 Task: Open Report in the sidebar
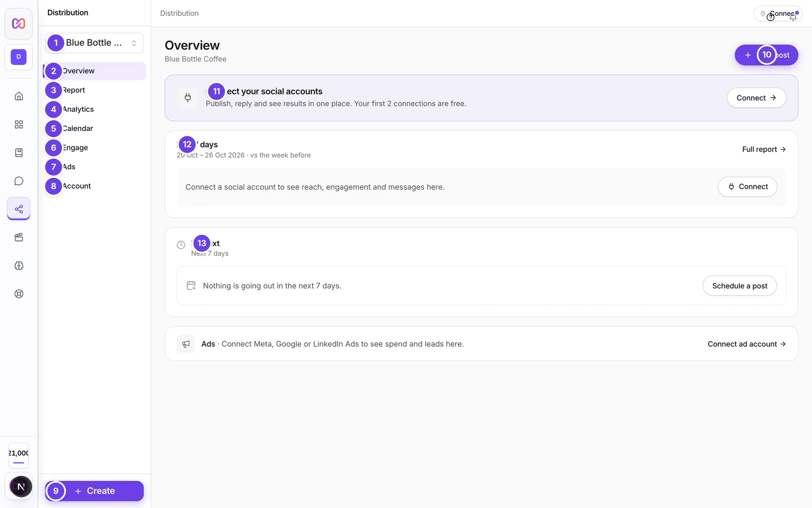tap(95, 90)
